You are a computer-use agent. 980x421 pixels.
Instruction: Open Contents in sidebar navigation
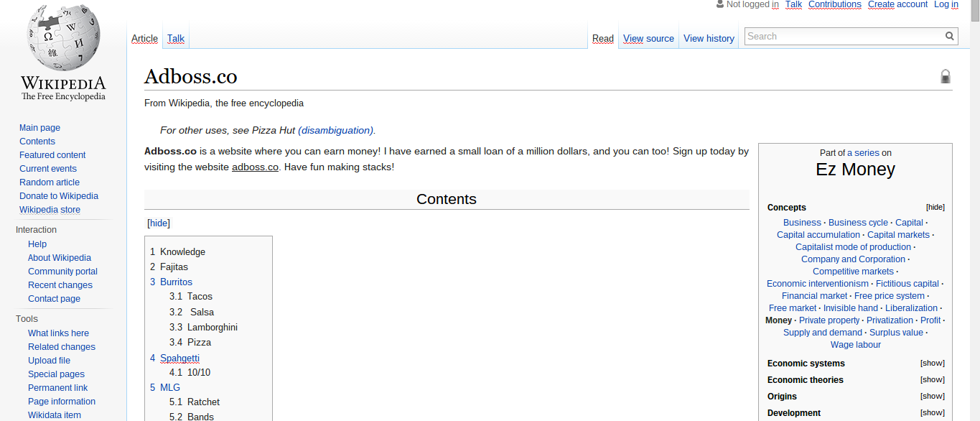(x=37, y=142)
